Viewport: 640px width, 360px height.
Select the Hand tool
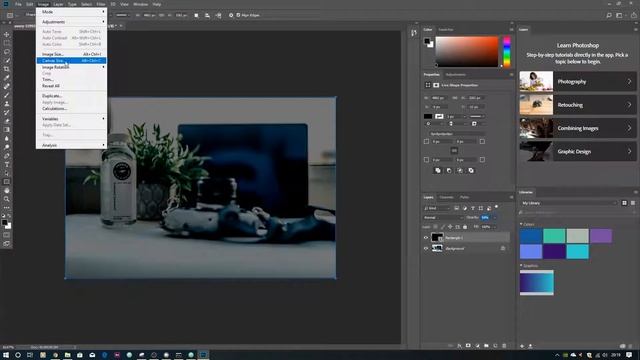click(x=7, y=191)
